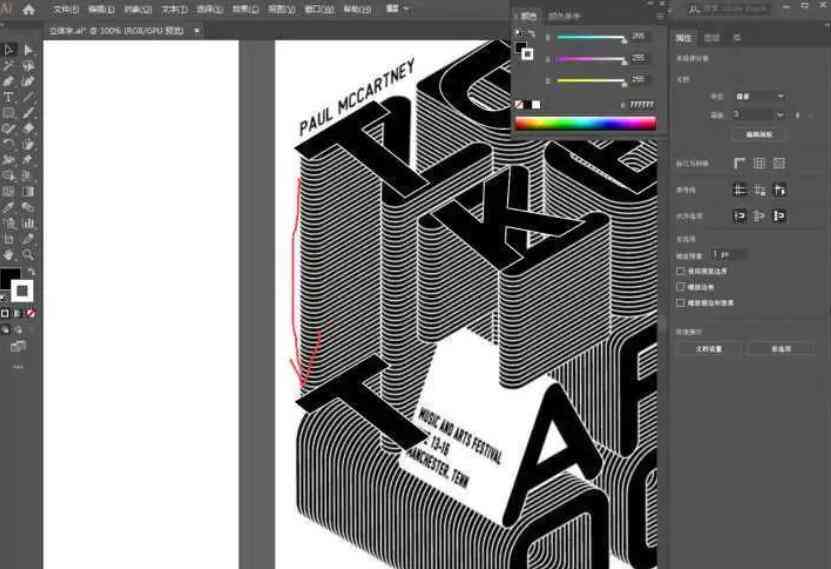Open the workspace switcher dropdown
The width and height of the screenshot is (831, 569).
click(397, 8)
